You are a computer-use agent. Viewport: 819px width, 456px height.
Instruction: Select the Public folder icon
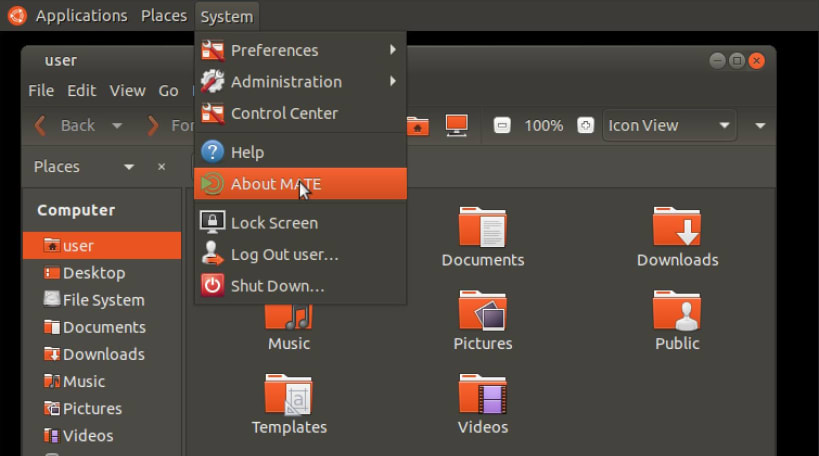point(677,311)
